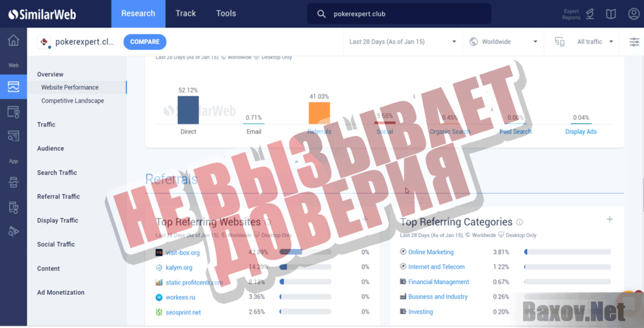This screenshot has height=328, width=644.
Task: Open the Social Traffic section
Action: pos(56,244)
